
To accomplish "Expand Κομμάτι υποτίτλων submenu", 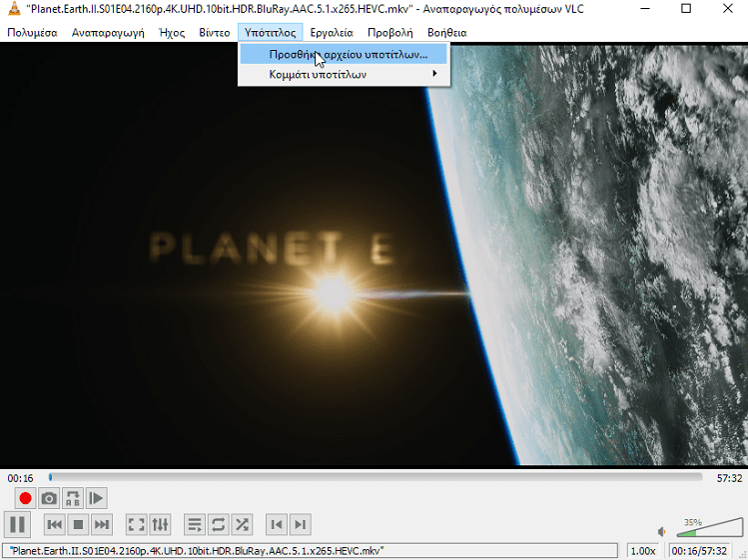I will click(344, 74).
